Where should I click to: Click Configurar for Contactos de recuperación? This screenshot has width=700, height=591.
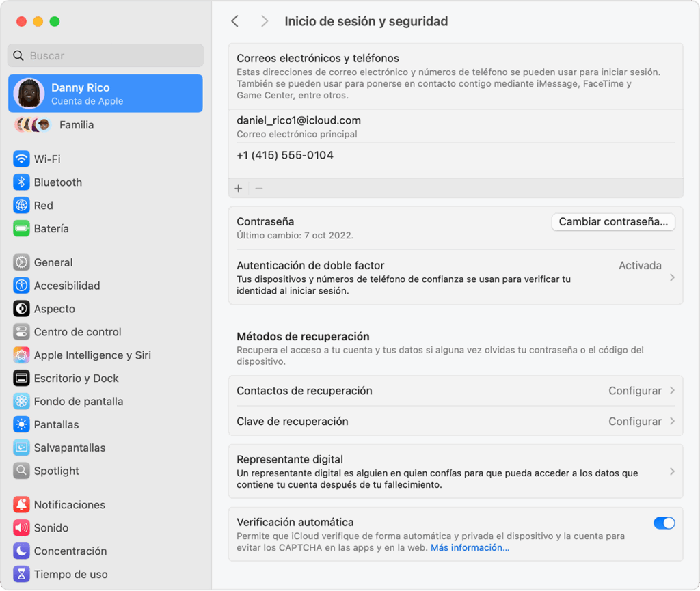635,391
